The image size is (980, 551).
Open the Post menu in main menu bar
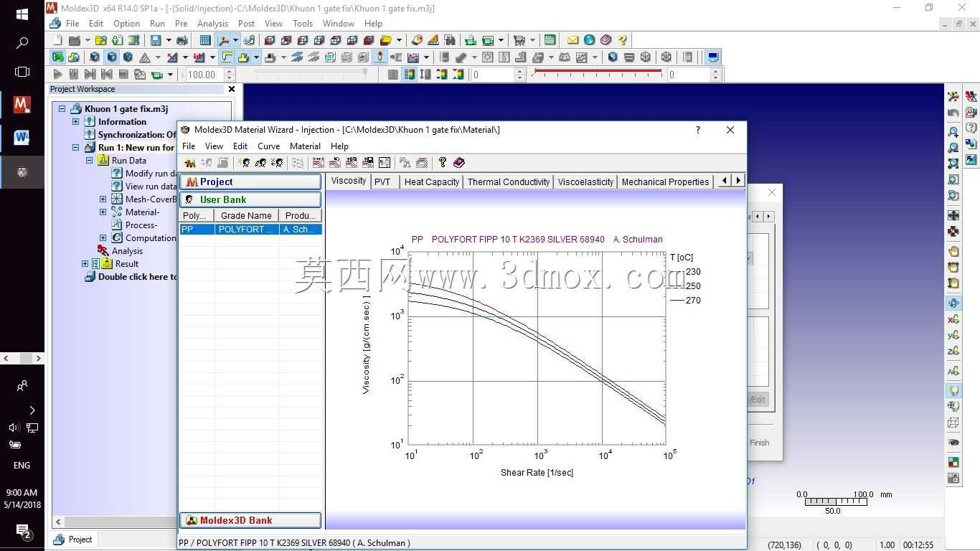click(246, 24)
